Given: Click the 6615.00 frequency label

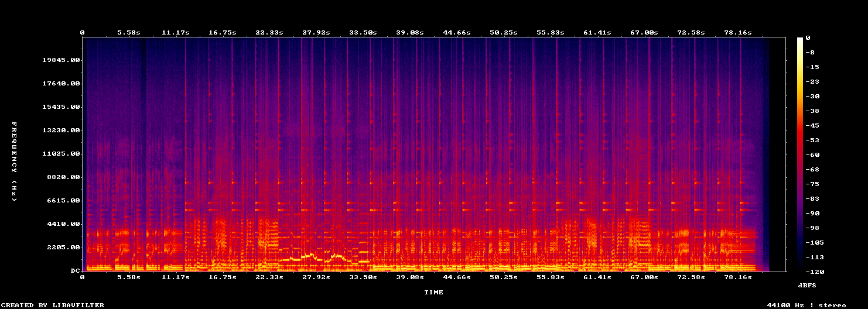Looking at the screenshot, I should [63, 201].
